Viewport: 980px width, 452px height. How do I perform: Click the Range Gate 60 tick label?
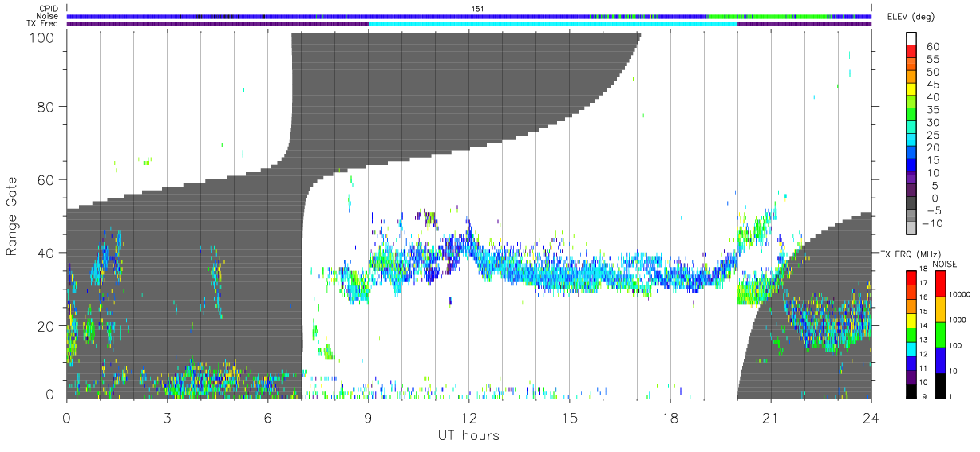(45, 179)
